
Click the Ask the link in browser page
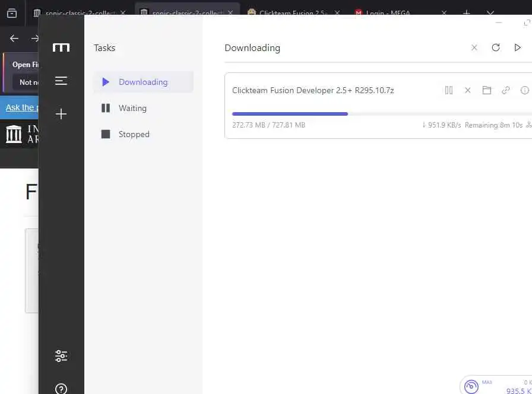coord(22,107)
